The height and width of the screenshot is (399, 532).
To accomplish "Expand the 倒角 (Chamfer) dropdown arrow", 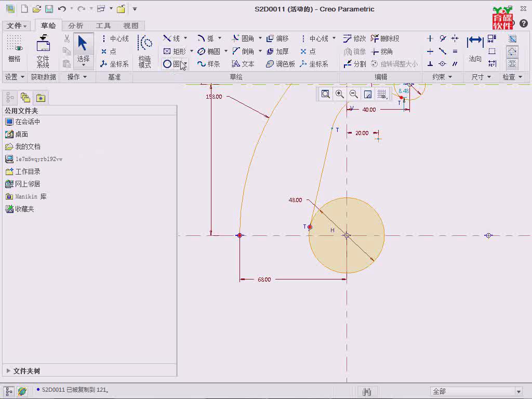I will pyautogui.click(x=260, y=51).
